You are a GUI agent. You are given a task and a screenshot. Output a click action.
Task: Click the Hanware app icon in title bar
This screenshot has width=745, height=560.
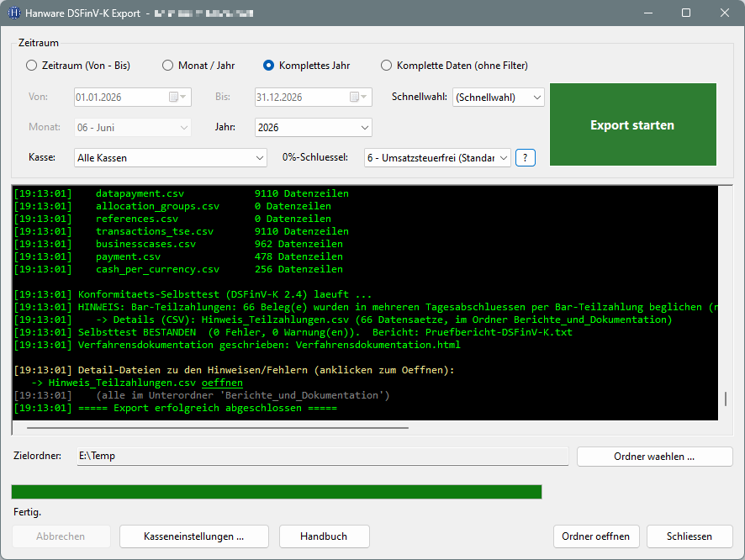(x=14, y=13)
